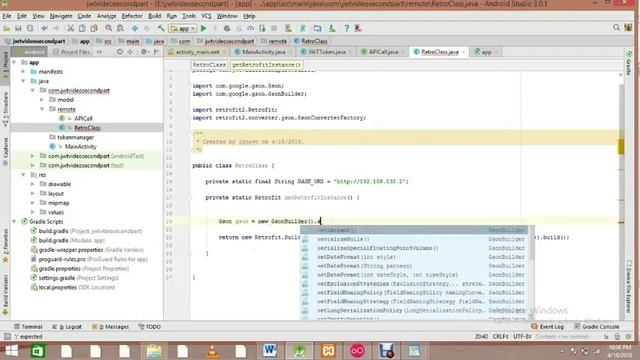Screen dimensions: 640x360
Task: Click the Cut scissors toolbar icon
Action: click(71, 28)
